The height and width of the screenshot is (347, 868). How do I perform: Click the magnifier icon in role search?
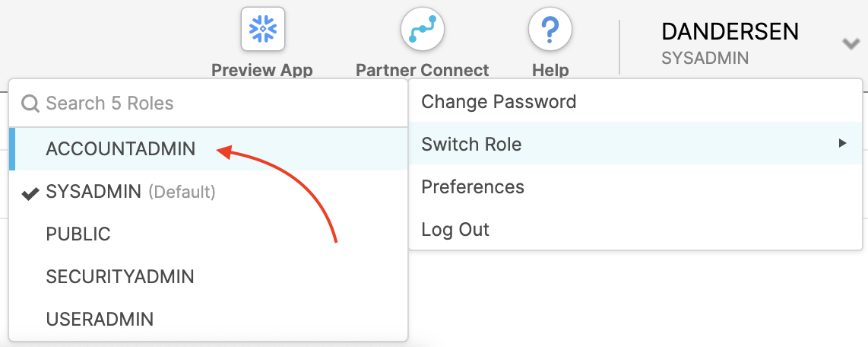coord(30,103)
